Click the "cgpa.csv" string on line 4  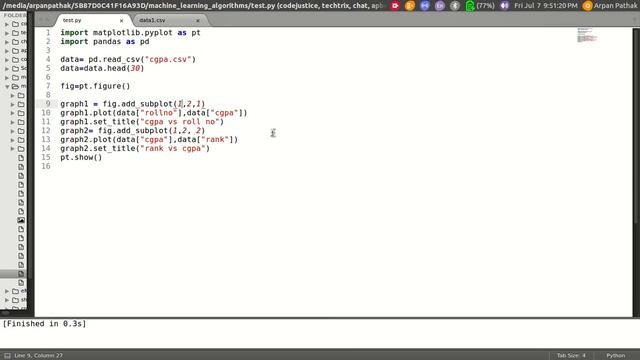click(x=168, y=59)
